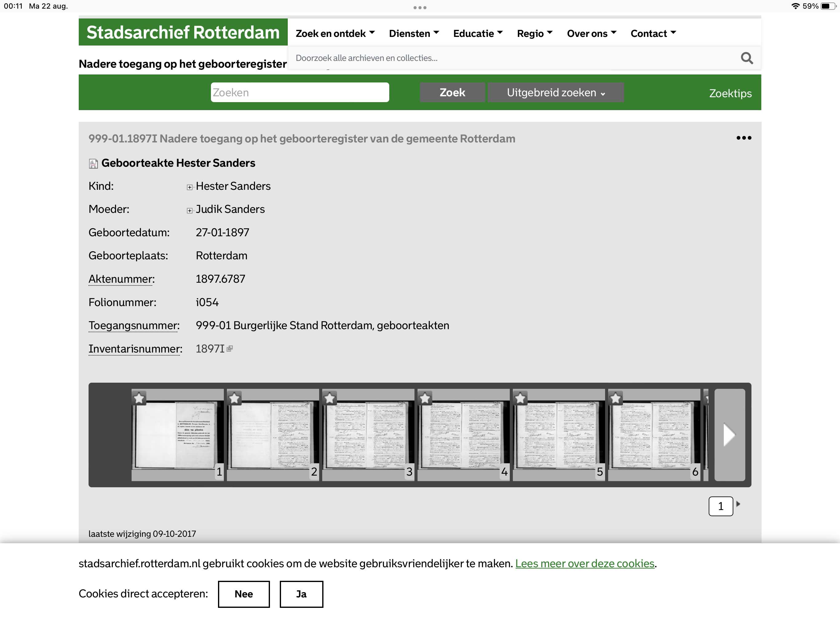Go to next page via small pagination arrow
Screen dimensions: 840x630
click(x=738, y=504)
